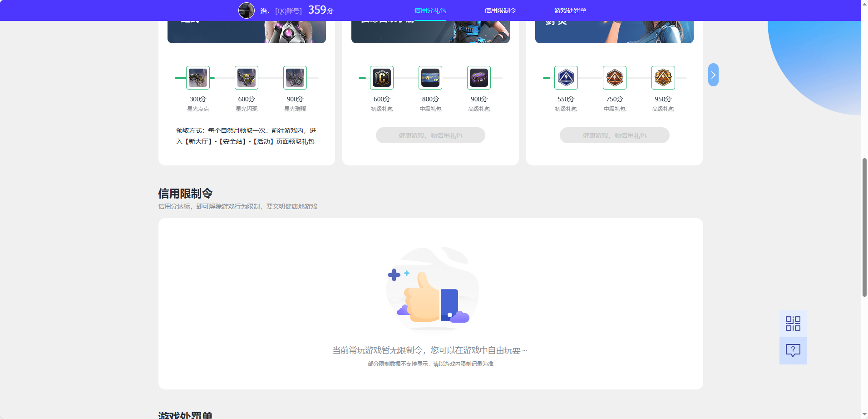This screenshot has height=419, width=868.
Task: Click the 当前常玩游戏暂无限制令 message
Action: coord(430,350)
